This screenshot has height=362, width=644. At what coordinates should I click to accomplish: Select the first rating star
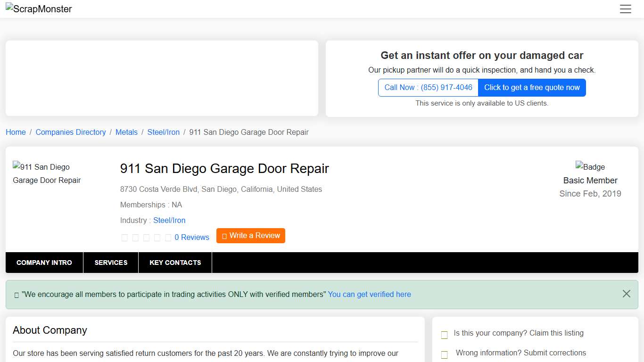tap(124, 238)
